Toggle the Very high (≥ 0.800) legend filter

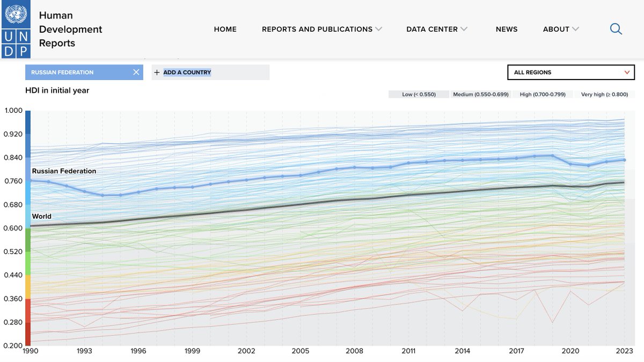[604, 95]
